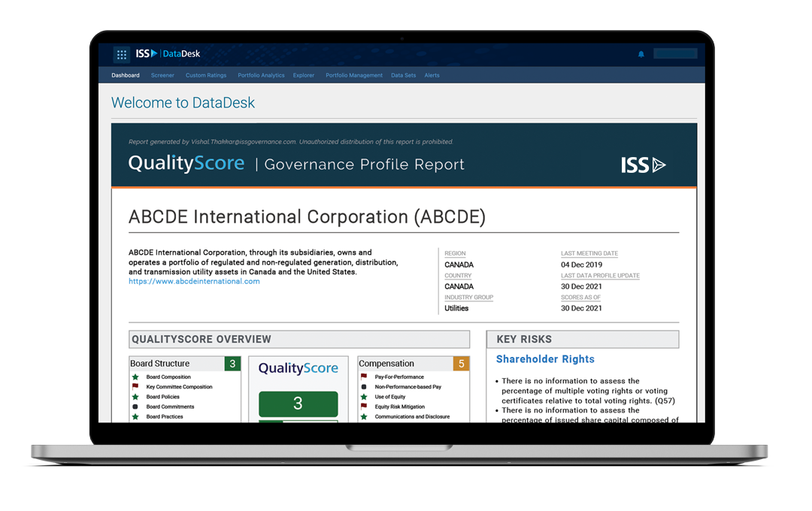This screenshot has height=511, width=812.
Task: Click the LAST MEETING DATE label
Action: 589,254
